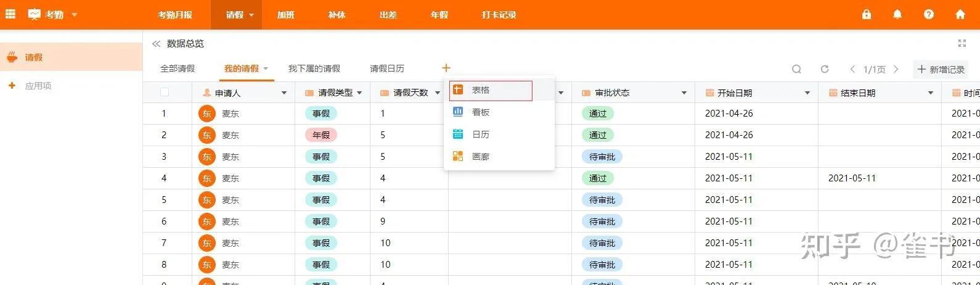Click the 事假 tag in row 1
This screenshot has height=285, width=980.
tap(321, 114)
